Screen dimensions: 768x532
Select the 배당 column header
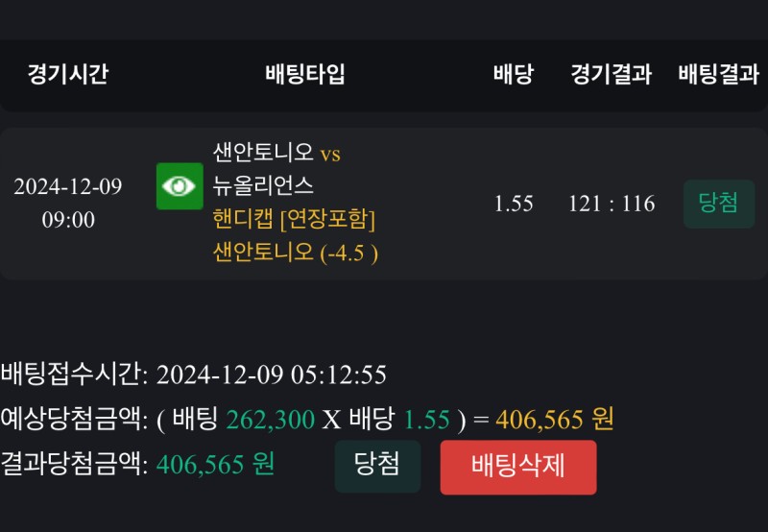(513, 74)
